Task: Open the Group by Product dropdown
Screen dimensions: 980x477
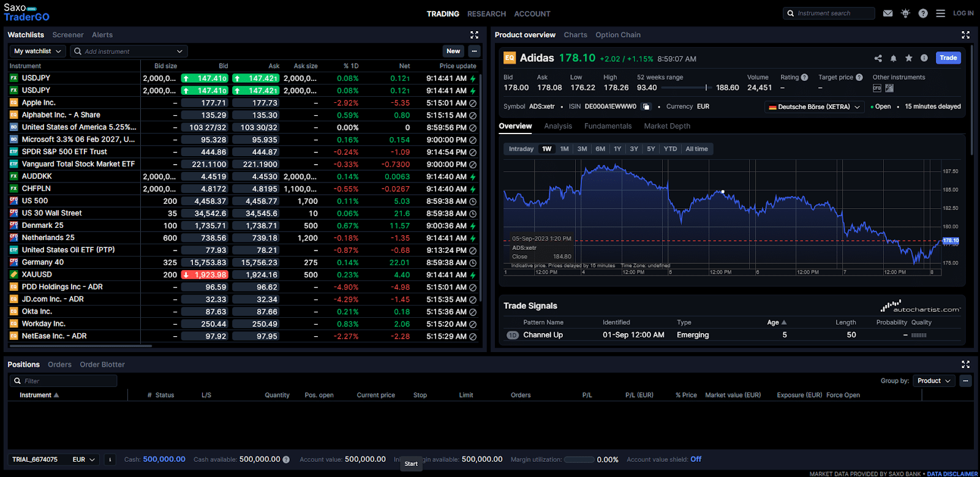Action: pyautogui.click(x=933, y=381)
